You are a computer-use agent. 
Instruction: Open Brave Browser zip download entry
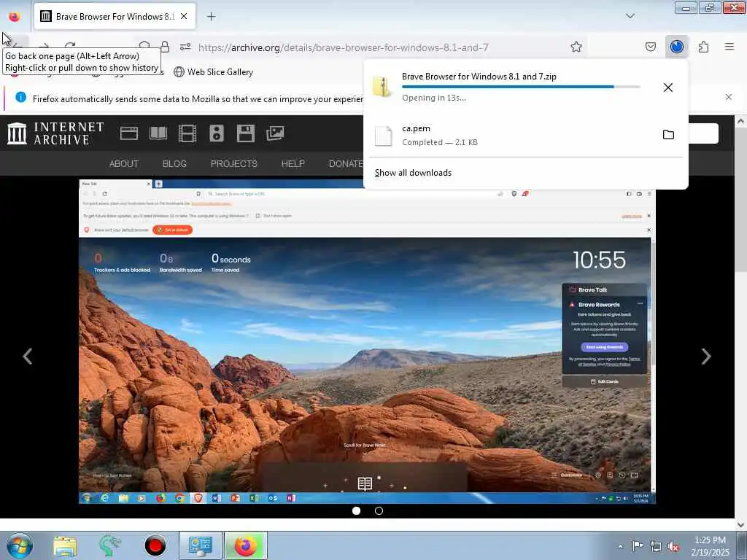(x=510, y=87)
